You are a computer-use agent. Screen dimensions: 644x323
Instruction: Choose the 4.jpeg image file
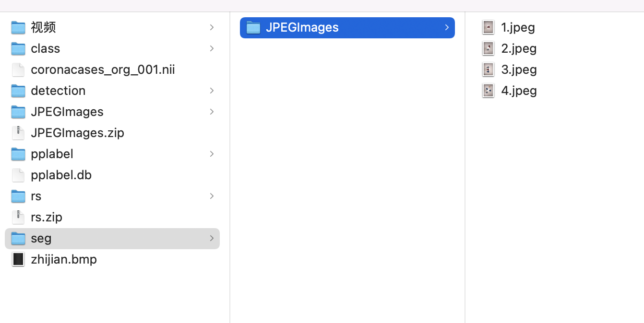coord(509,91)
